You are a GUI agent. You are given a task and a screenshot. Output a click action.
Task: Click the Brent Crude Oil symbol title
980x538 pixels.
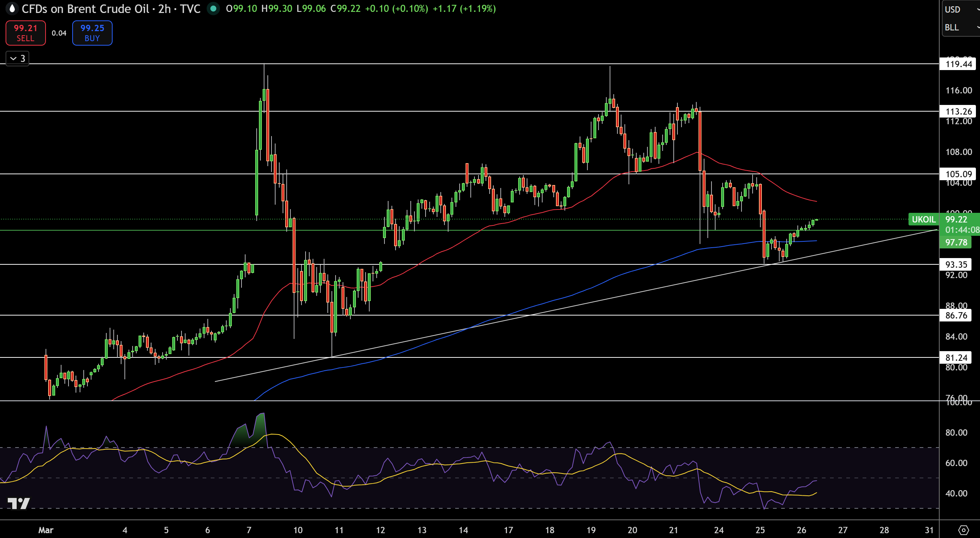85,9
